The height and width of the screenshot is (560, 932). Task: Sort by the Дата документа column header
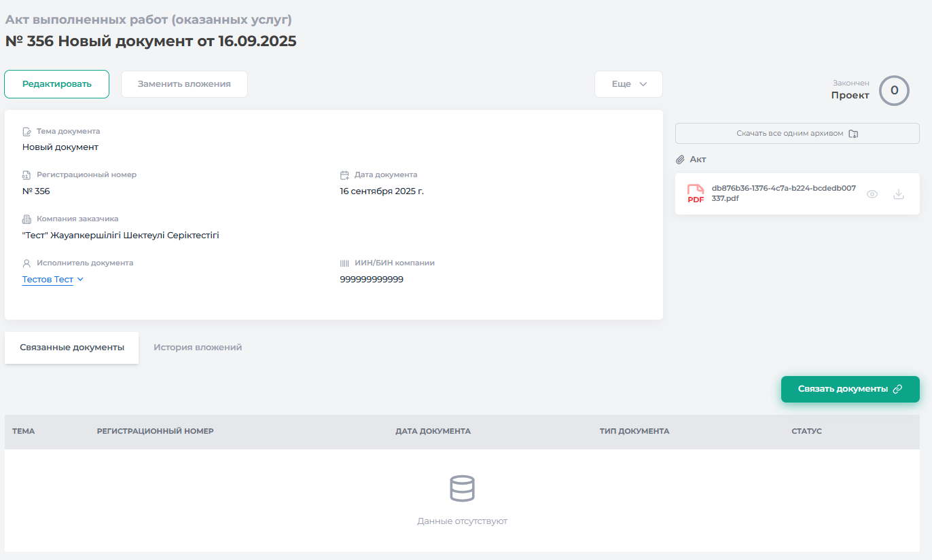click(433, 432)
